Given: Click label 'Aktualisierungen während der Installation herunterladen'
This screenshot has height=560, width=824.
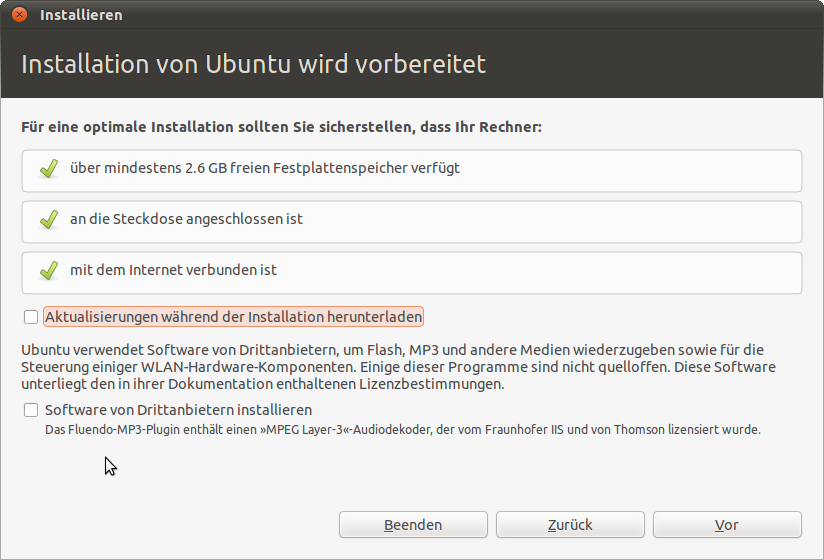Looking at the screenshot, I should (x=234, y=317).
